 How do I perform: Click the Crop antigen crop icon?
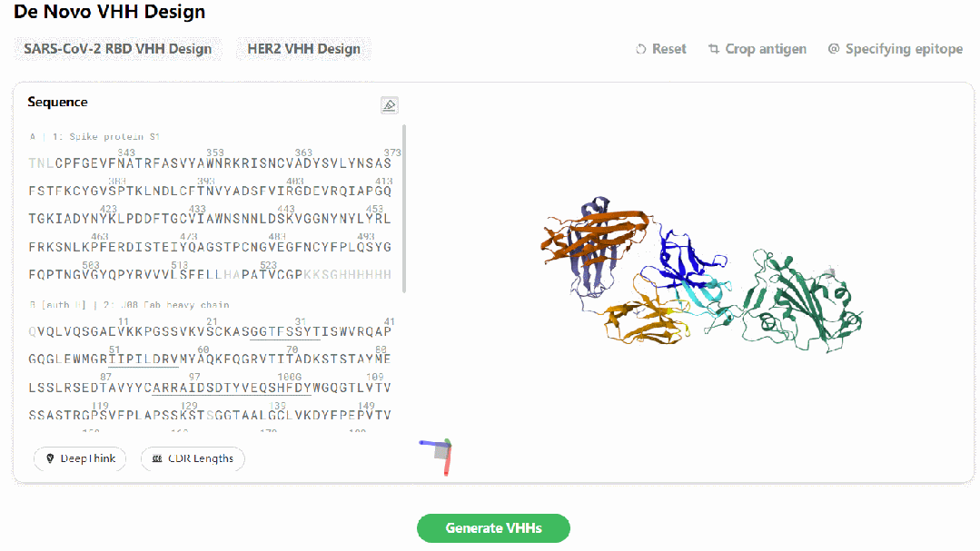coord(713,49)
